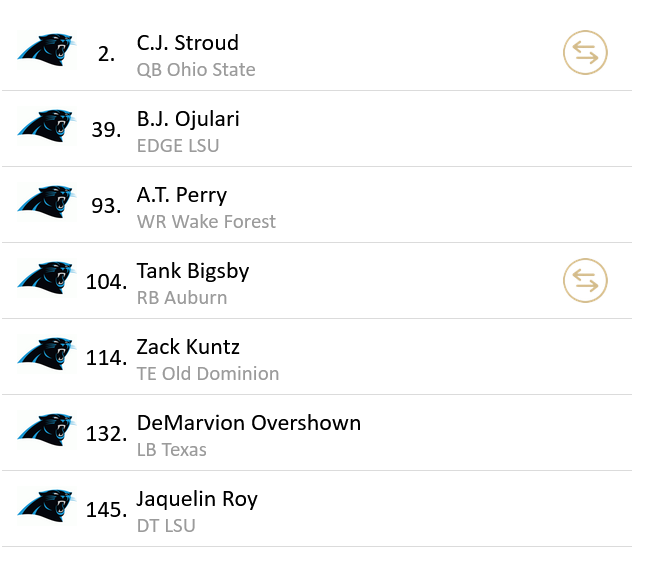
Task: Select DeMarvion Overshown player name
Action: (249, 423)
